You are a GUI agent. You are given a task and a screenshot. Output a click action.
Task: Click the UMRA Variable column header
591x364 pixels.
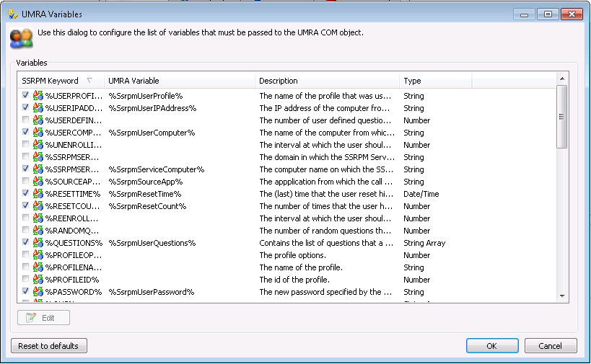tap(180, 81)
